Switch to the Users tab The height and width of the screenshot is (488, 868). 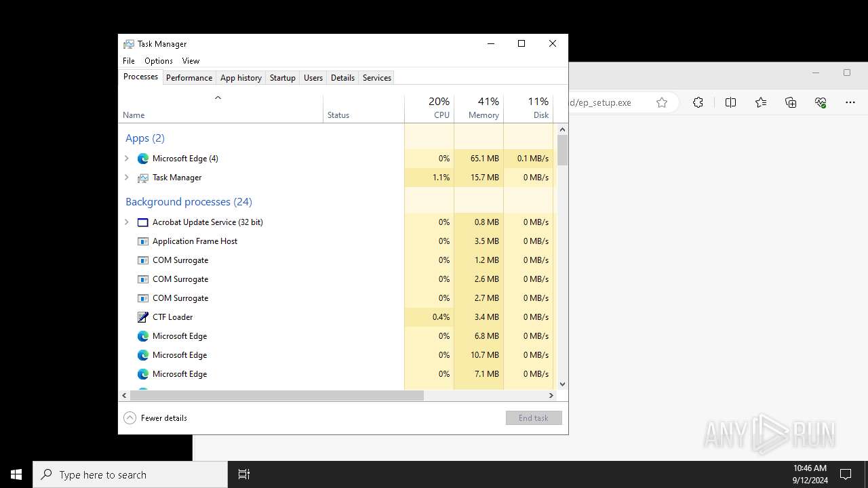[x=313, y=78]
